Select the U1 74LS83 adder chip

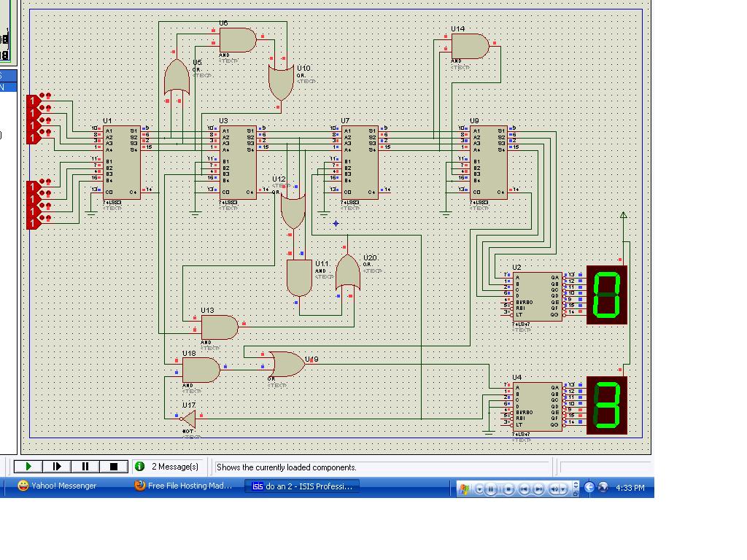[x=122, y=161]
